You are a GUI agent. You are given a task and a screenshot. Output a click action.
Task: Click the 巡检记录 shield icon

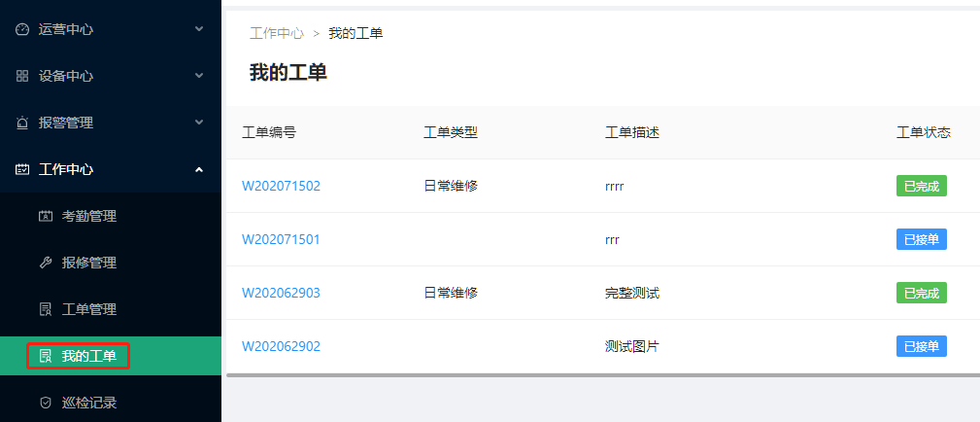[x=45, y=403]
